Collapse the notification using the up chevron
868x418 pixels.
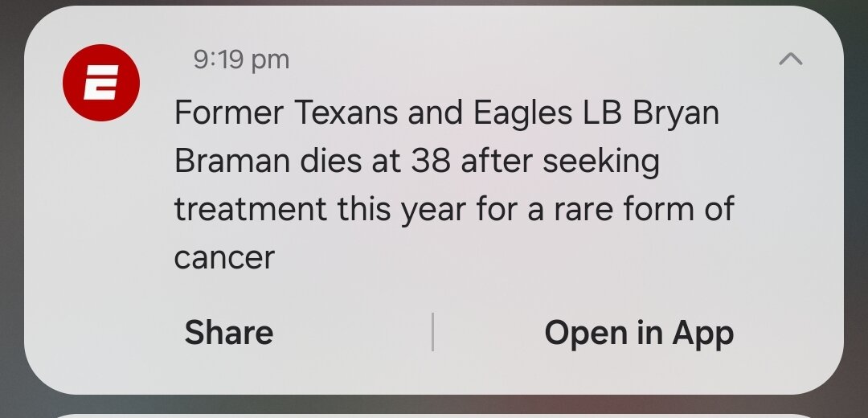(x=791, y=59)
